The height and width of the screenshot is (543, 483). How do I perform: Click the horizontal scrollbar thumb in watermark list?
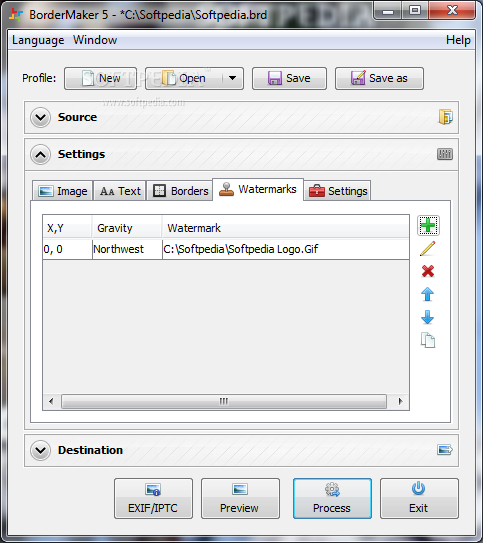pyautogui.click(x=224, y=401)
